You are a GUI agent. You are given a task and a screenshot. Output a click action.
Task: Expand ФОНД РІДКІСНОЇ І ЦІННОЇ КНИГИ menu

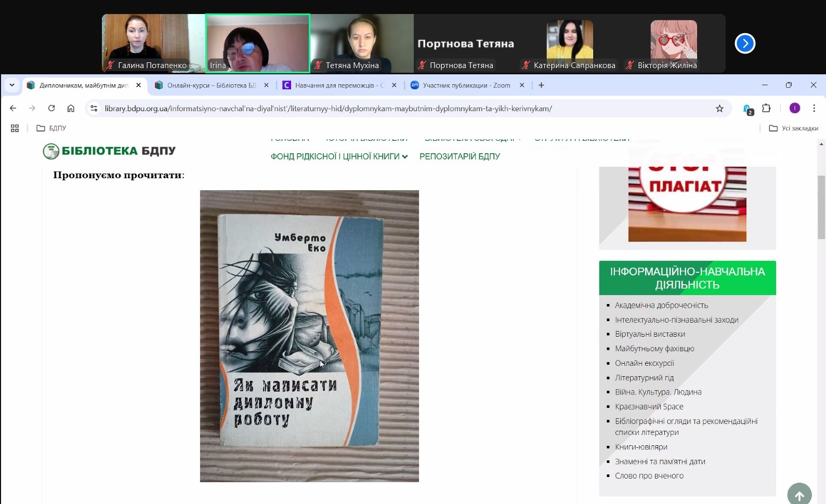coord(339,156)
